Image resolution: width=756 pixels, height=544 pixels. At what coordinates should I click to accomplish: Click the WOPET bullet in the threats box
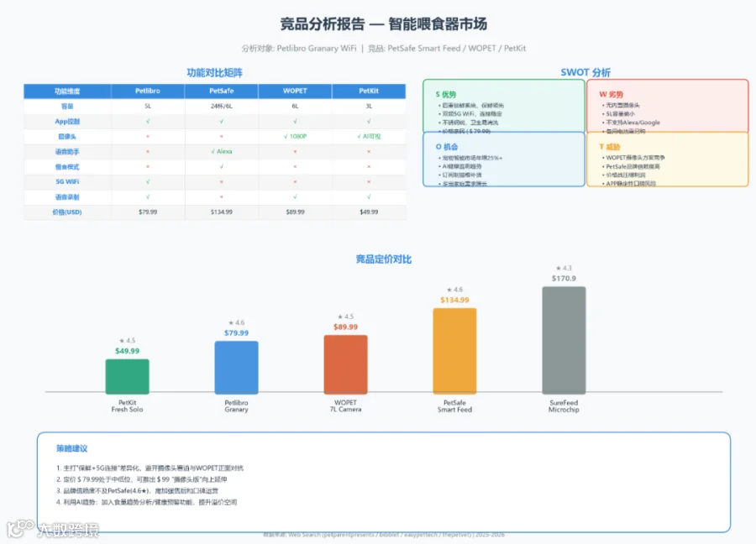click(x=633, y=158)
